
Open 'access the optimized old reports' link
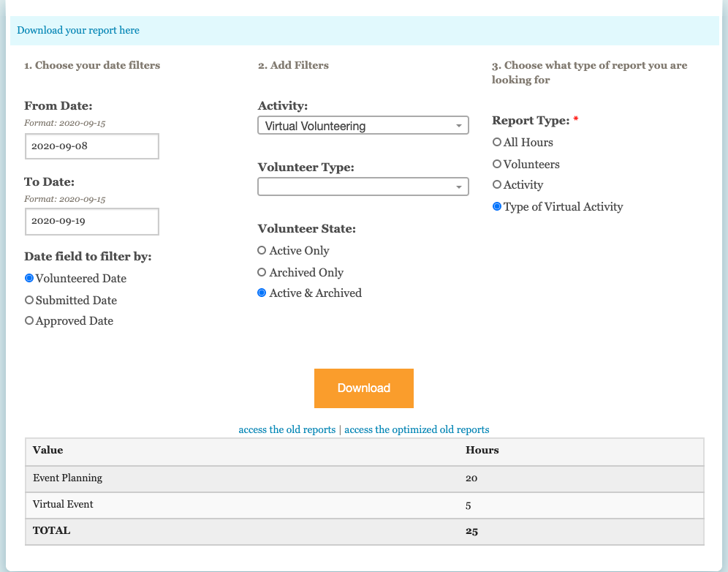[417, 429]
